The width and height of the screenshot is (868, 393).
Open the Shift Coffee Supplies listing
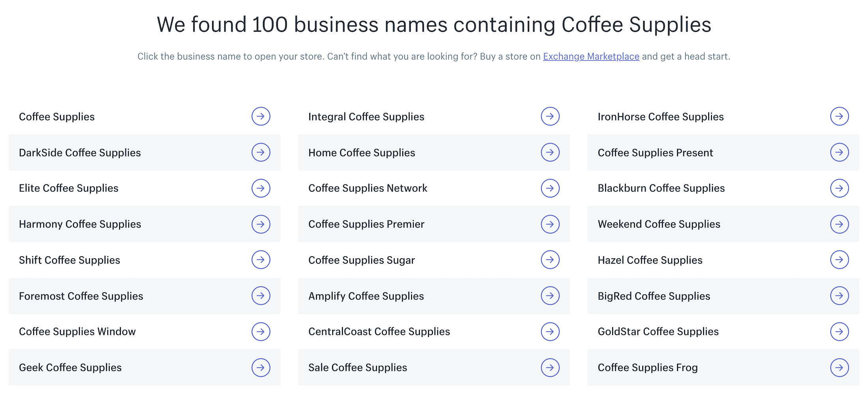(x=69, y=260)
